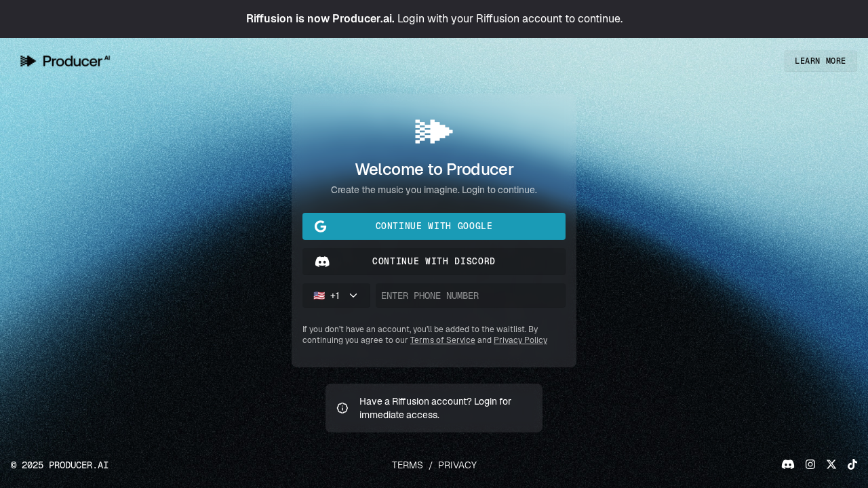The image size is (868, 488).
Task: Open the TERMS link in the footer
Action: [x=407, y=465]
